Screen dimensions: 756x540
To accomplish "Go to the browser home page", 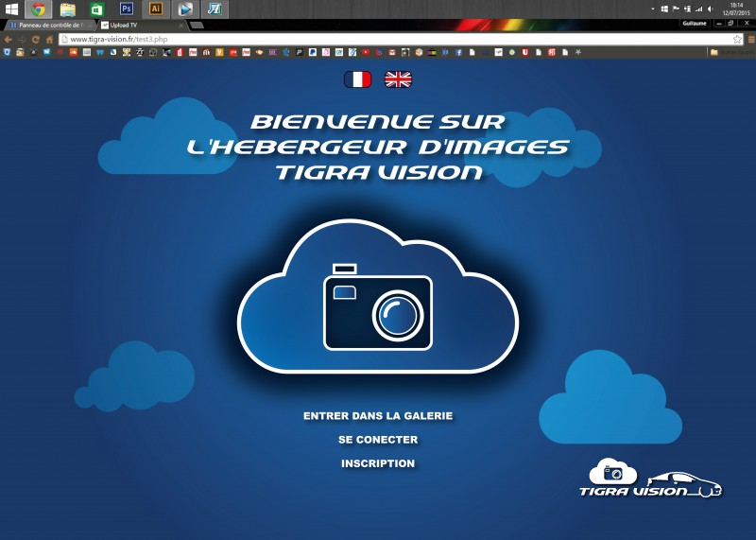I will click(x=49, y=40).
